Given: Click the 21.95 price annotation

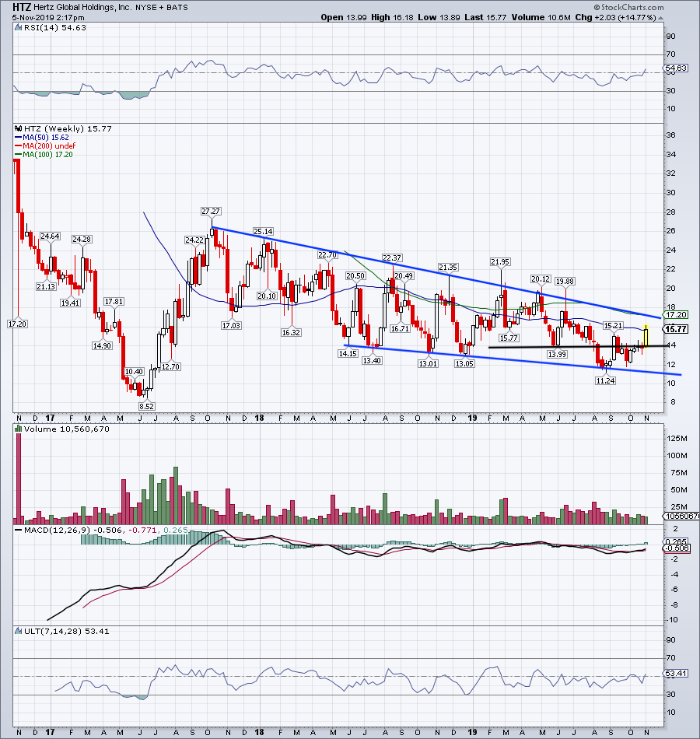Looking at the screenshot, I should 500,261.
